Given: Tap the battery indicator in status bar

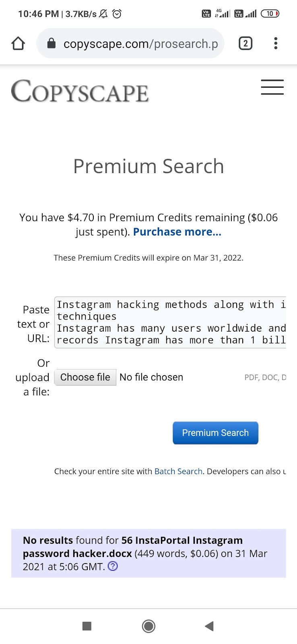Looking at the screenshot, I should (270, 14).
